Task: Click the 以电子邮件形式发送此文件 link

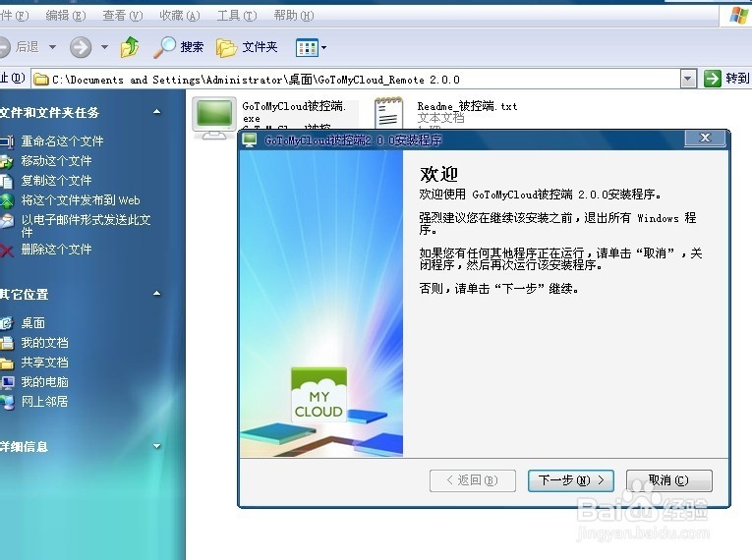Action: click(86, 226)
